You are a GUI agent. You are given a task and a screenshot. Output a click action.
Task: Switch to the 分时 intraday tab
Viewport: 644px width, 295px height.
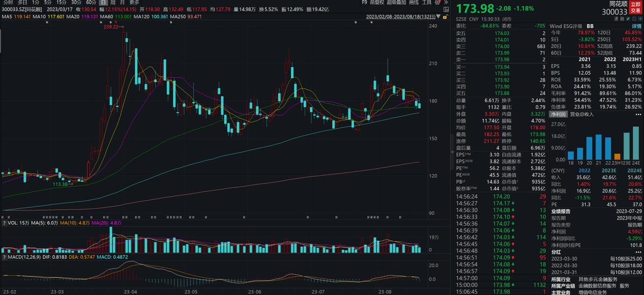(x=8, y=2)
